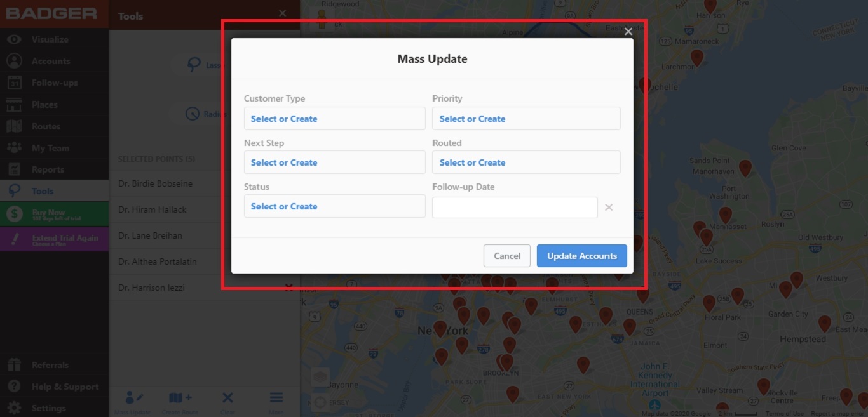This screenshot has height=417, width=868.
Task: Click the Reports chart icon
Action: (x=14, y=169)
